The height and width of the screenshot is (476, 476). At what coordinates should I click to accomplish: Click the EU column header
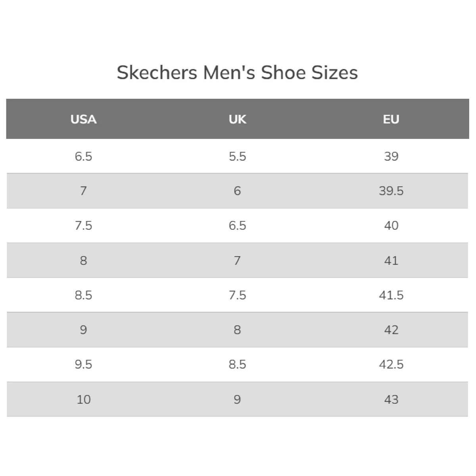coord(391,119)
